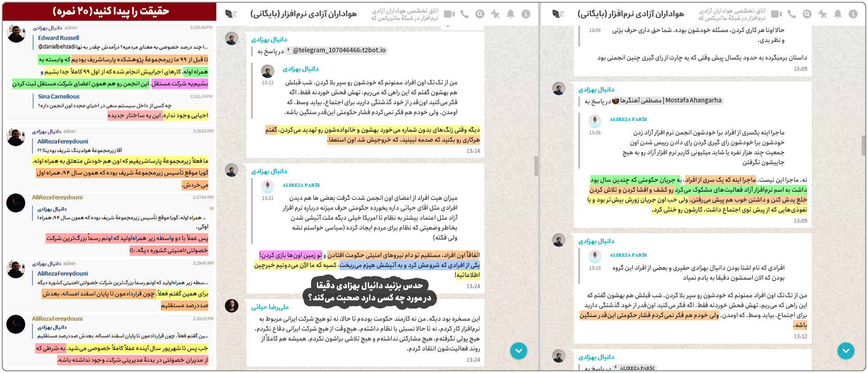Open notifications bell in the rightmost chat header

838,14
